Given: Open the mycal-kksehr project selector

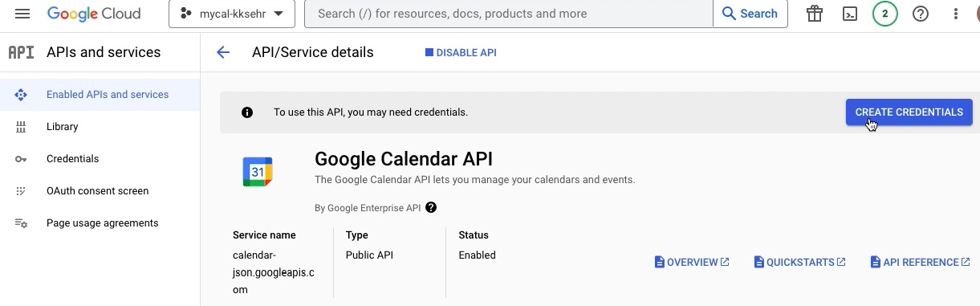Looking at the screenshot, I should 232,14.
